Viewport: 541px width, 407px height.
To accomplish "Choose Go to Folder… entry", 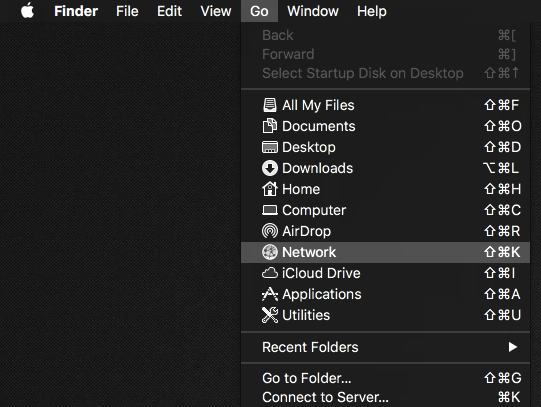I will (385, 378).
